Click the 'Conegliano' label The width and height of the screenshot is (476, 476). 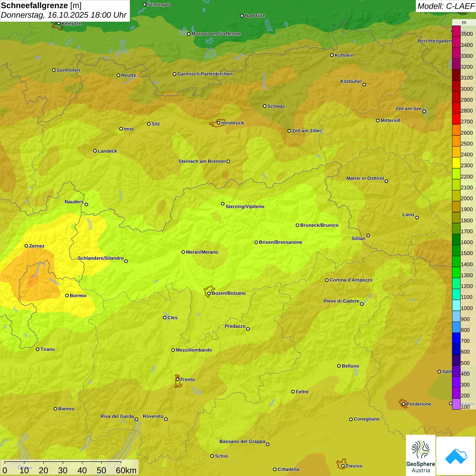pos(367,419)
